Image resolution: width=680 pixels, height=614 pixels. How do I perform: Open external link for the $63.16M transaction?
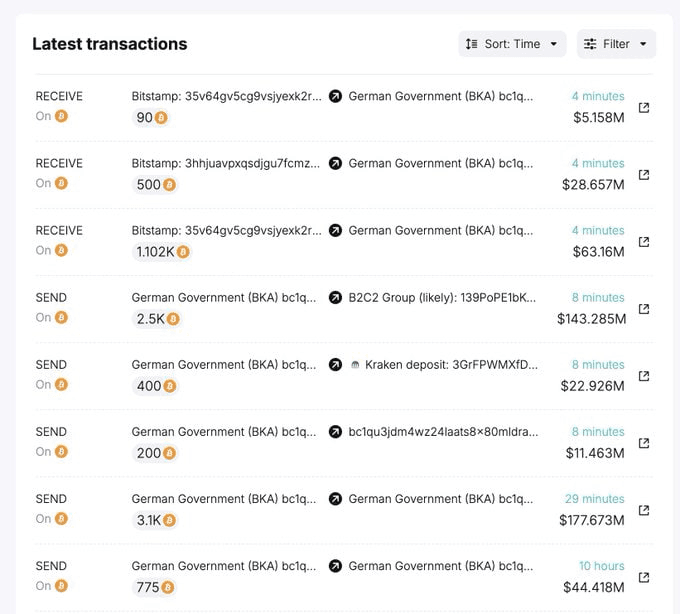(x=644, y=242)
